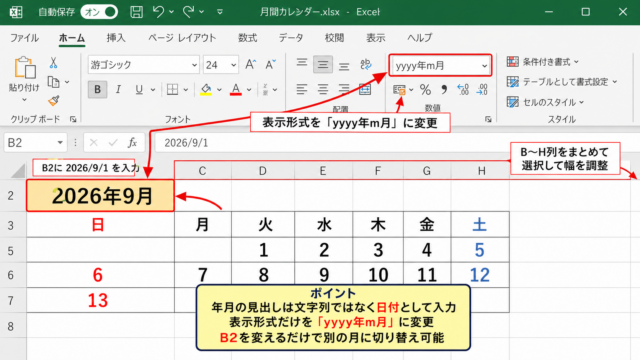
Task: Click the percent style icon
Action: [x=425, y=89]
